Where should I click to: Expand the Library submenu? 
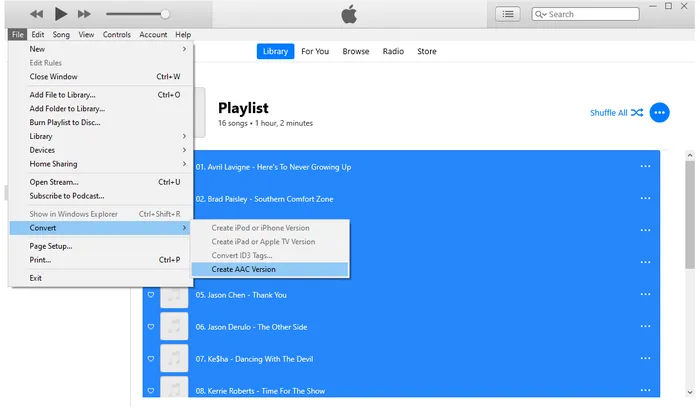(x=101, y=137)
